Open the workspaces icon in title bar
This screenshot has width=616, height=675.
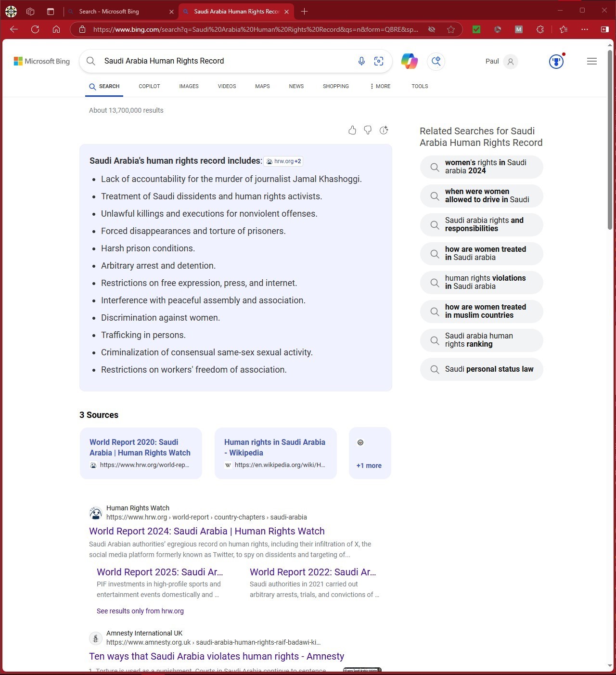click(x=30, y=11)
